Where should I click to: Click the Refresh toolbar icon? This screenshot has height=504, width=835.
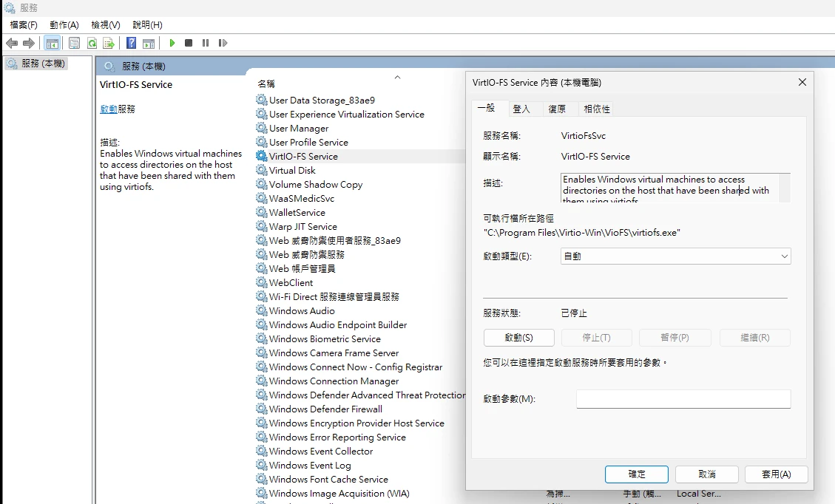(92, 44)
